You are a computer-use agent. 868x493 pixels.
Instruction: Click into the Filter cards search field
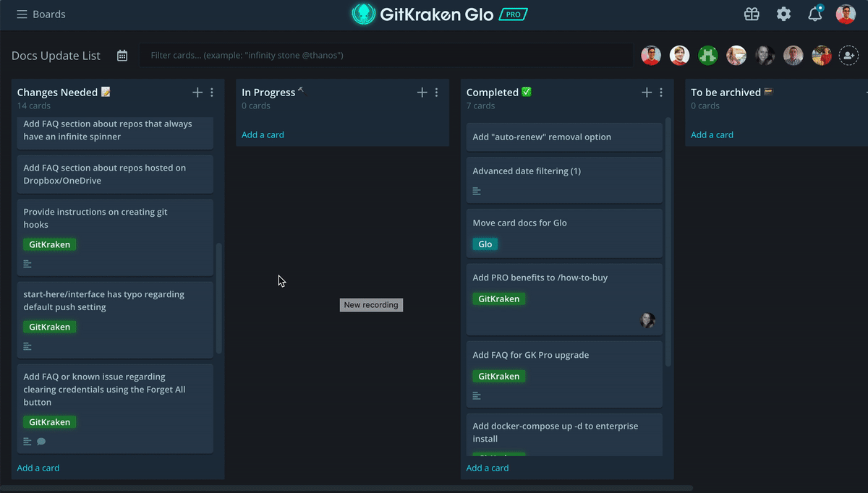click(x=387, y=56)
